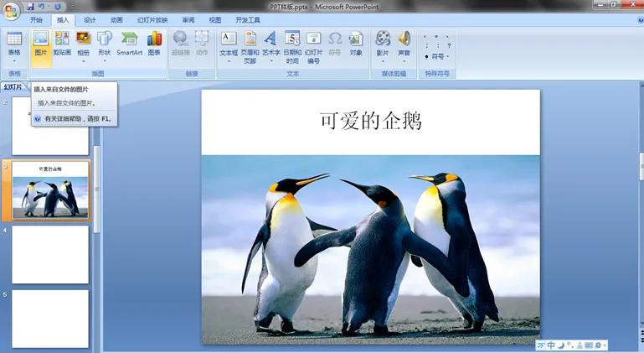This screenshot has height=353, width=644.
Task: Select the penguin slide 3 thumbnail
Action: (x=50, y=190)
